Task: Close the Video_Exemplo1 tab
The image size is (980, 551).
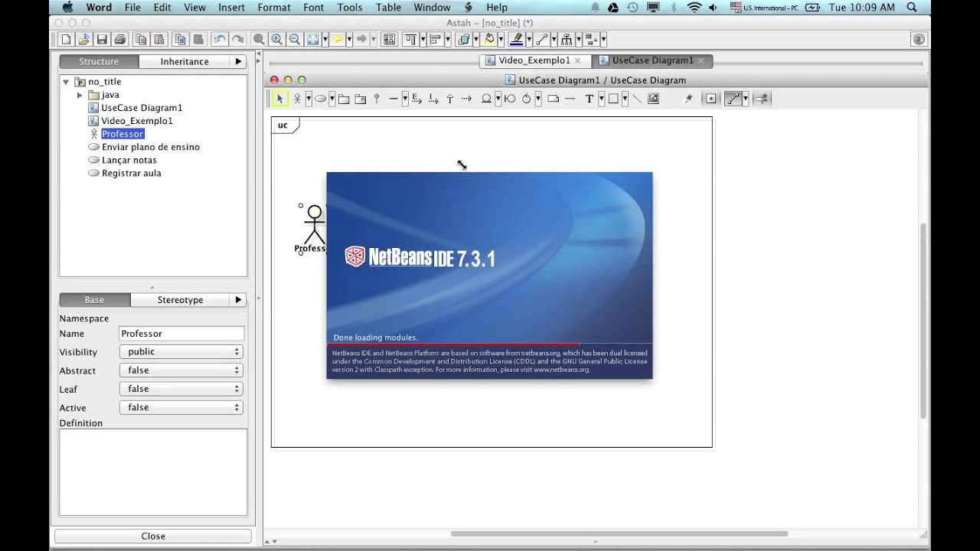Action: (577, 60)
